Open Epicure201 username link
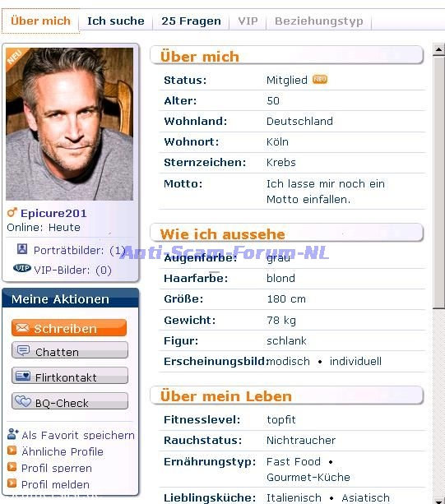The width and height of the screenshot is (445, 504). coord(53,213)
